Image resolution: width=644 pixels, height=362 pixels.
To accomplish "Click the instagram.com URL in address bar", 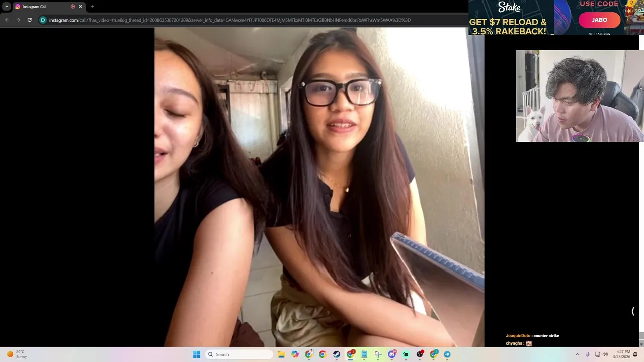I will click(230, 20).
